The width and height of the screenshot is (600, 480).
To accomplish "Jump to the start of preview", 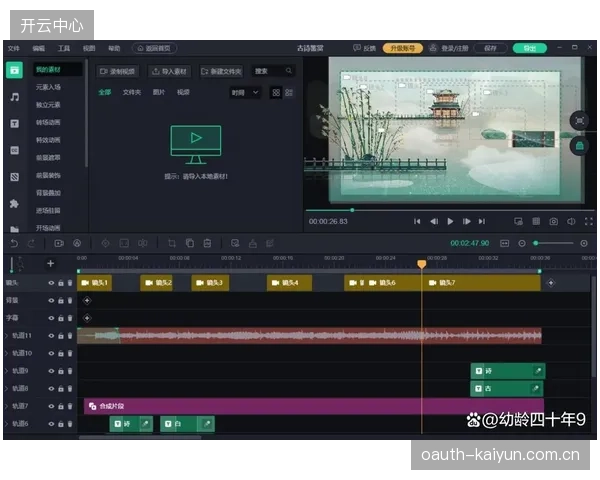I will [417, 221].
